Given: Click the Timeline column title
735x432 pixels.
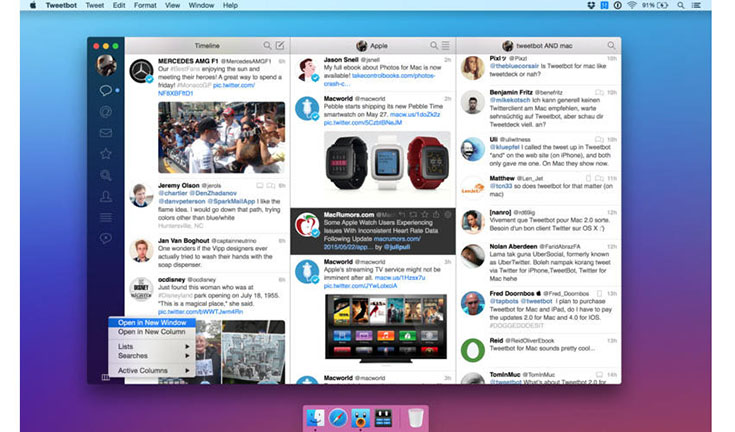Looking at the screenshot, I should [x=207, y=45].
